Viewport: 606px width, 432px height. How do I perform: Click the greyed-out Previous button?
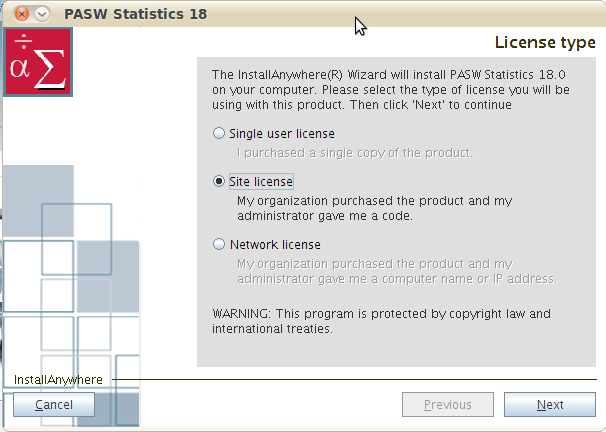point(447,405)
